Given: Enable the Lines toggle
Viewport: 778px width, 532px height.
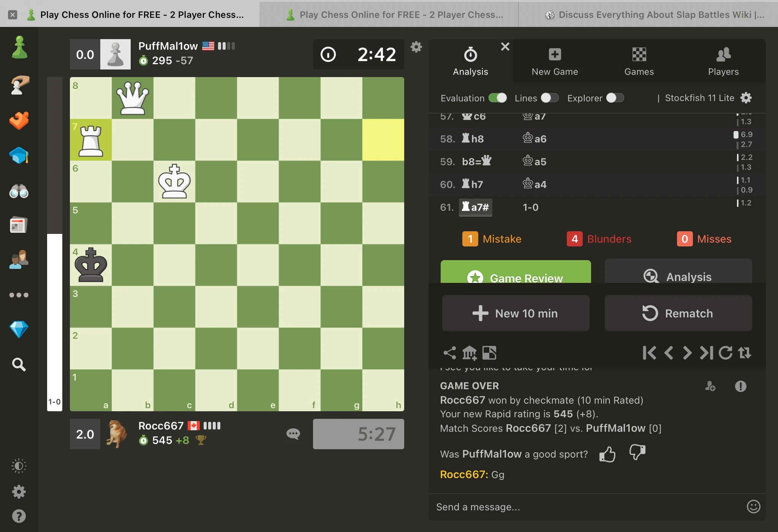Looking at the screenshot, I should [549, 98].
